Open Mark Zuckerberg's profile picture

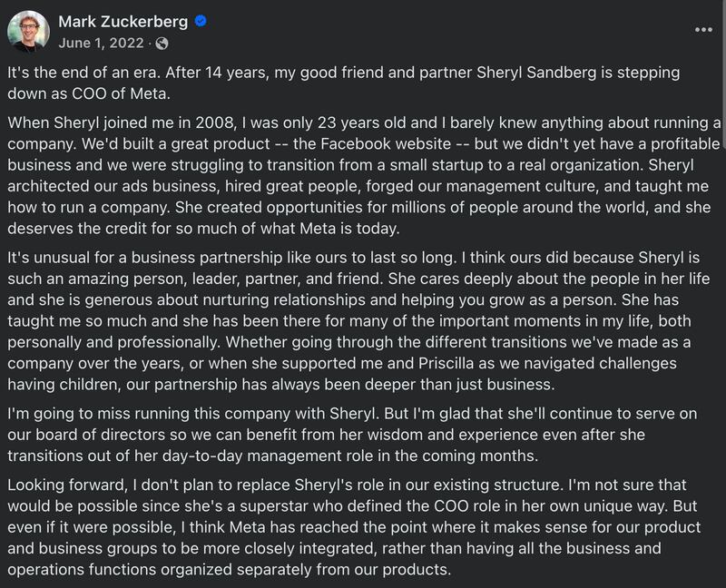pyautogui.click(x=28, y=32)
